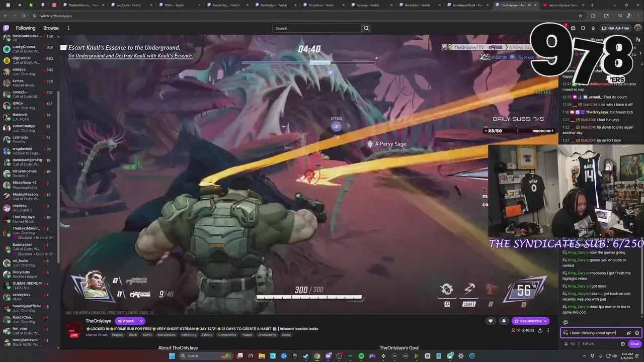Open the Browse page
644x362 pixels.
tap(51, 28)
